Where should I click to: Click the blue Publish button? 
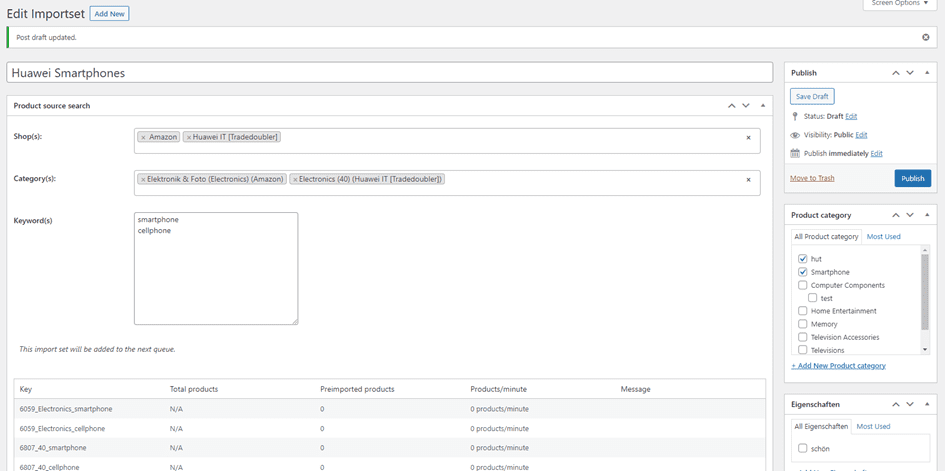(912, 178)
